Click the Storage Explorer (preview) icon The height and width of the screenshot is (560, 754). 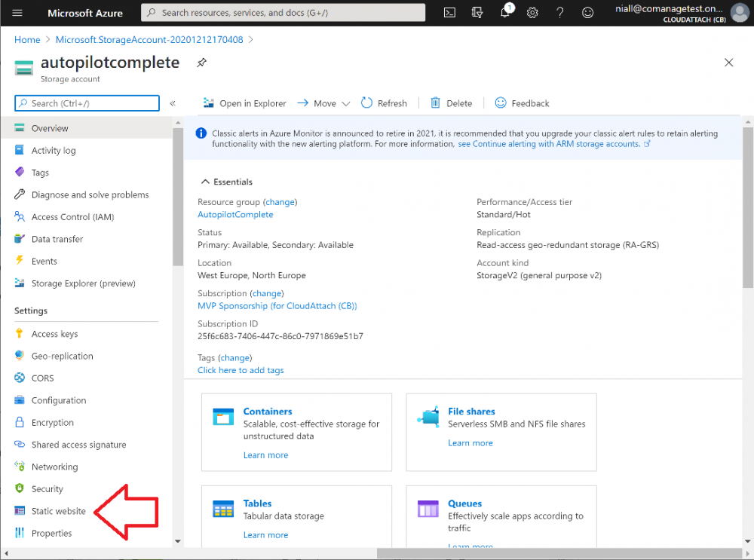click(20, 283)
